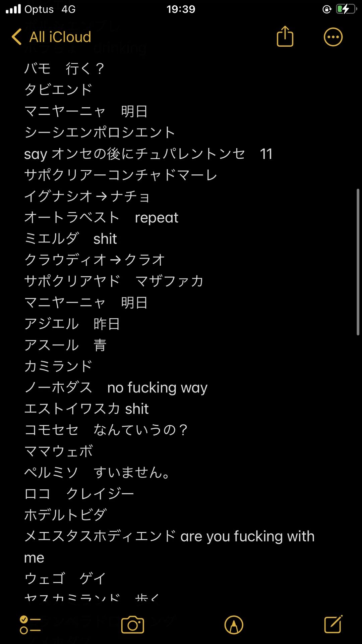Tap the 'Optus 4G' carrier label
Image resolution: width=362 pixels, height=644 pixels.
(x=50, y=9)
